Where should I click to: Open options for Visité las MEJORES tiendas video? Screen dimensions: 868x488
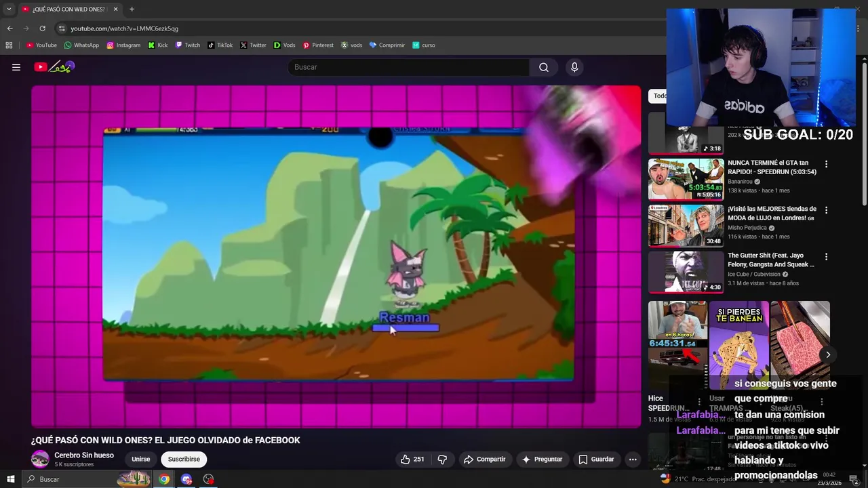pos(826,210)
